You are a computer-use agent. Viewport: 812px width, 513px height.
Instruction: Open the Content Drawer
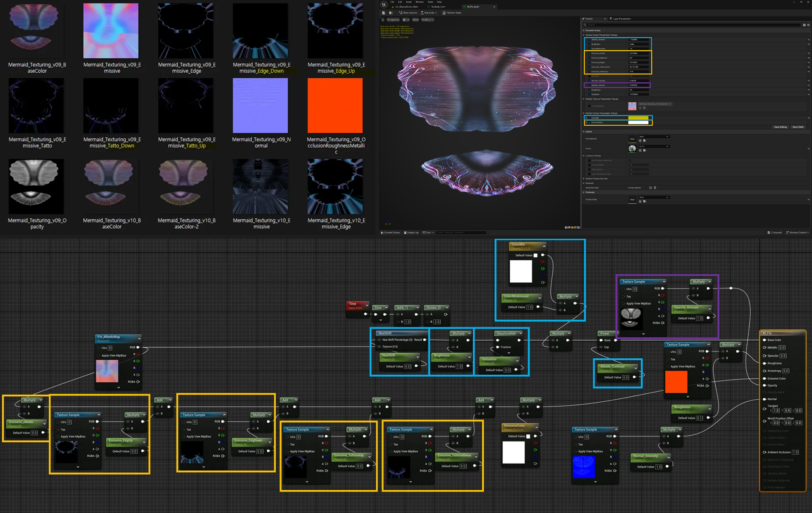tap(391, 233)
